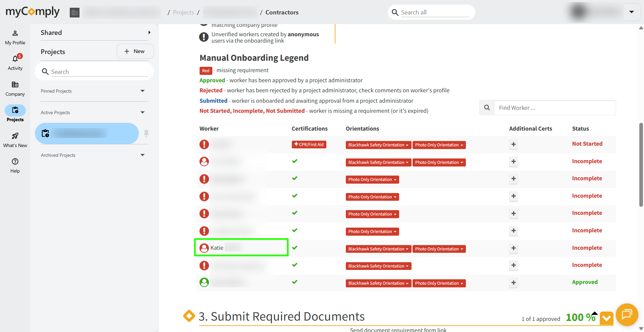Open What's New rocket icon

(x=15, y=136)
